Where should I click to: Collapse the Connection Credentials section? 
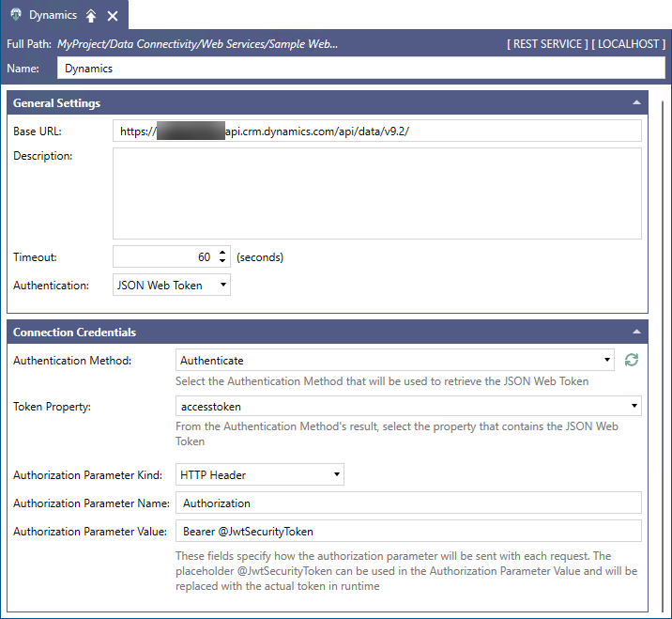637,332
